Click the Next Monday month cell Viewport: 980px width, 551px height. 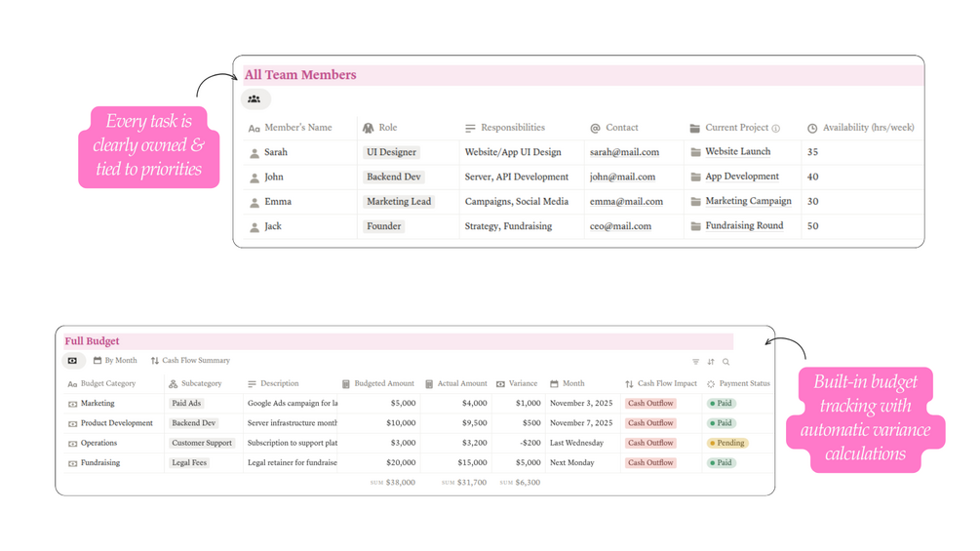(571, 463)
